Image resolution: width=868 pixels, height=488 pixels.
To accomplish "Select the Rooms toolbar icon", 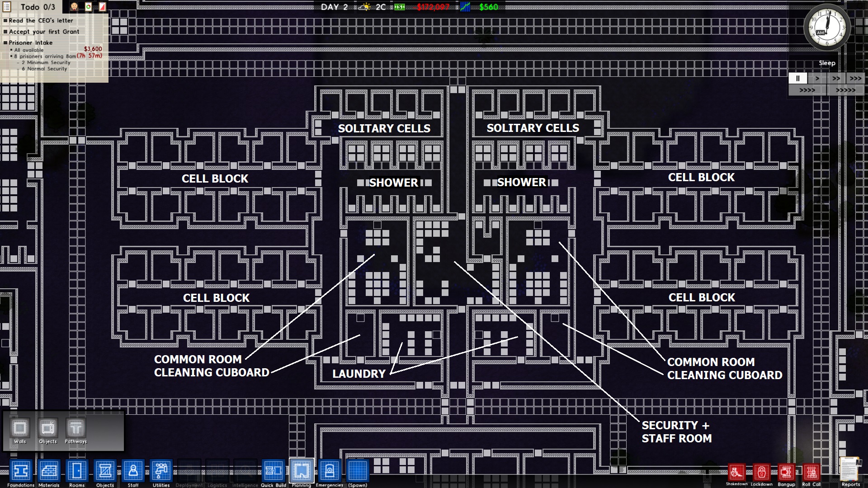I will tap(77, 471).
